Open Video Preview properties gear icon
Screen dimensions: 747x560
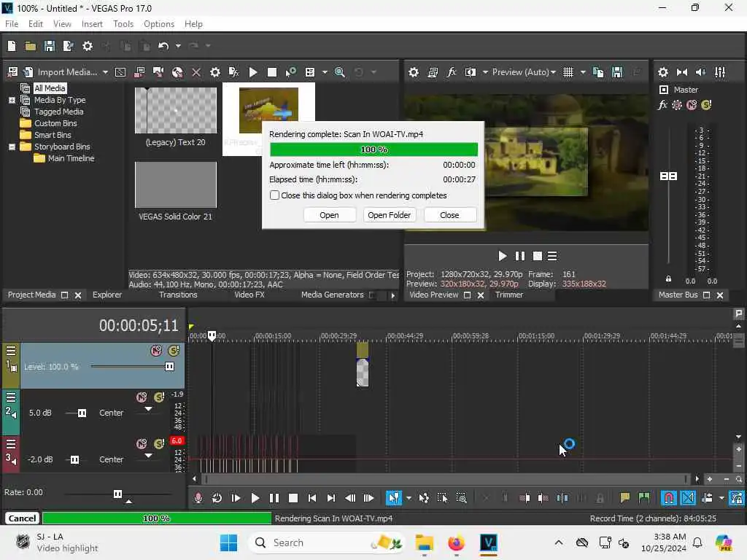(414, 72)
